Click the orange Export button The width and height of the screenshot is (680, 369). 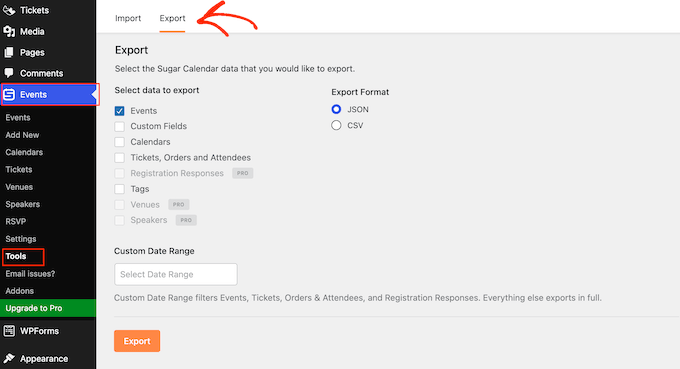[137, 341]
